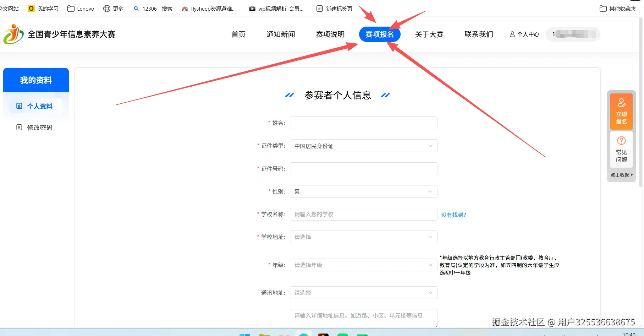Focus the 学校名称 input field
The width and height of the screenshot is (644, 336).
[363, 214]
